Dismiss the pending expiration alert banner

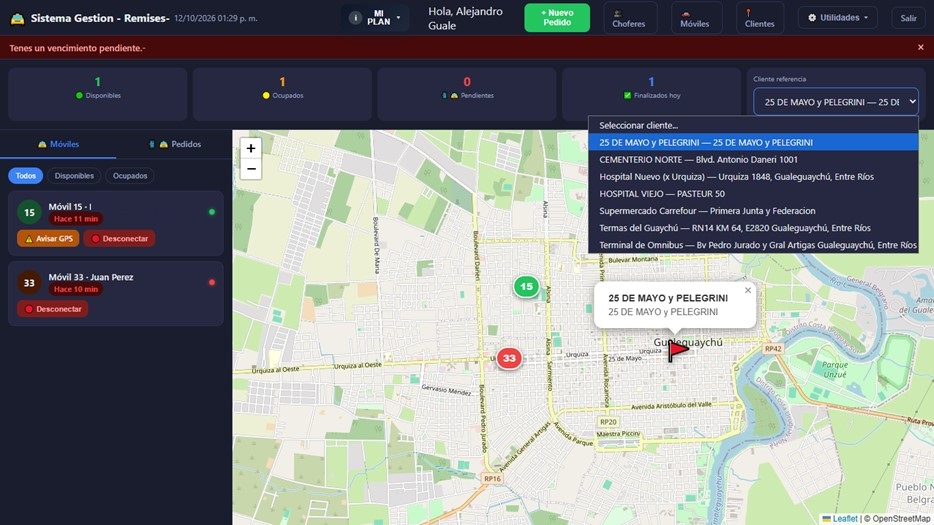pos(920,48)
